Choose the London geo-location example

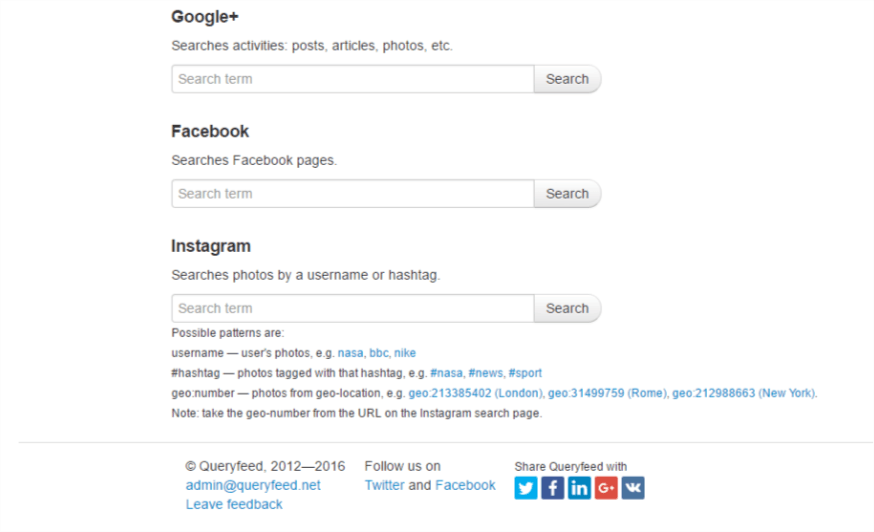[475, 393]
